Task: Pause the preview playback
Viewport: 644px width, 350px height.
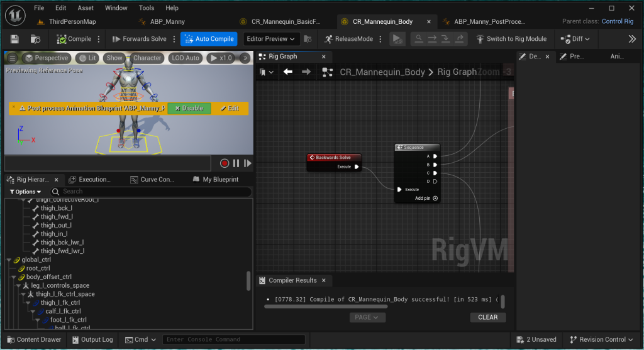Action: [x=236, y=163]
